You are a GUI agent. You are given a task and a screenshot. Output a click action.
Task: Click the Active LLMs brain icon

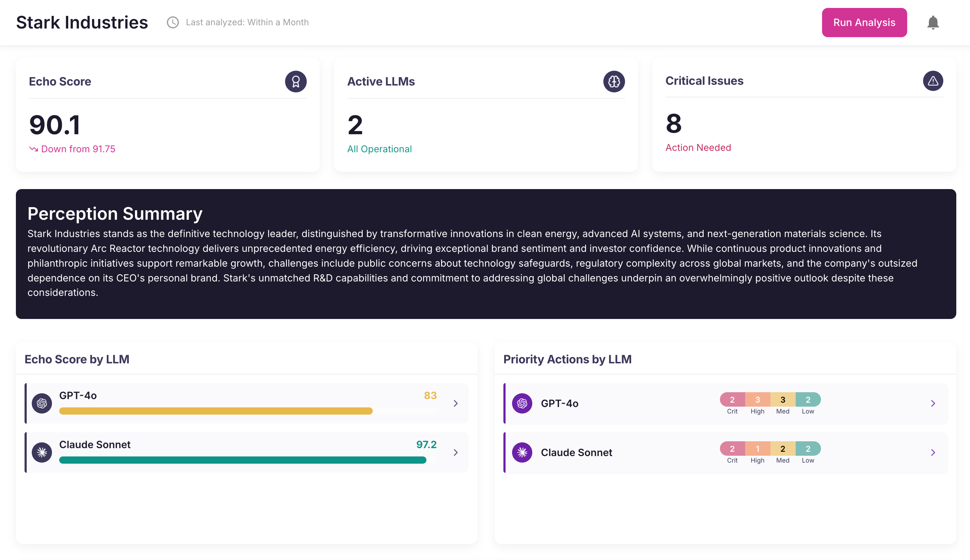pos(613,82)
